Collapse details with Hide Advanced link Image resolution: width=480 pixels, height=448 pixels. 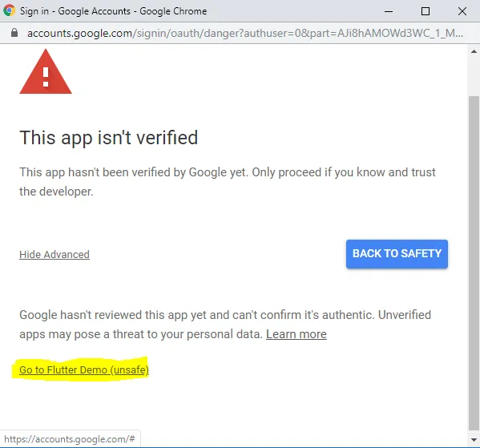coord(54,255)
